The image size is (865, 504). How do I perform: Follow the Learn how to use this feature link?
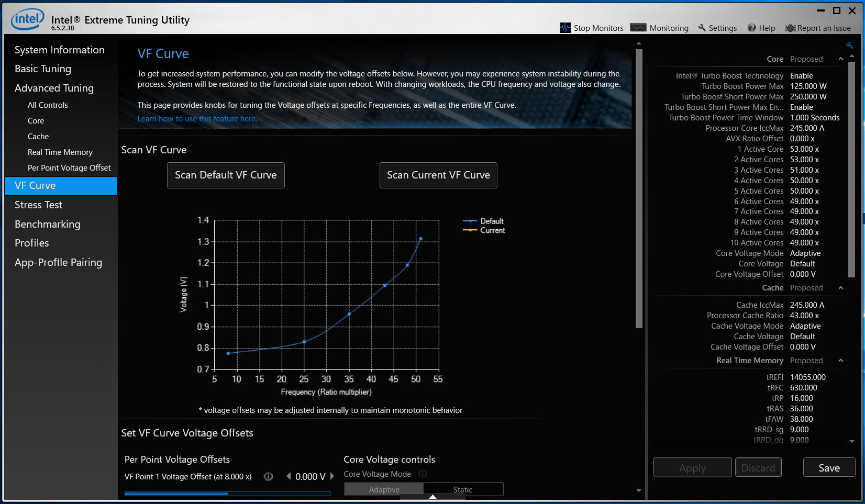pyautogui.click(x=197, y=119)
